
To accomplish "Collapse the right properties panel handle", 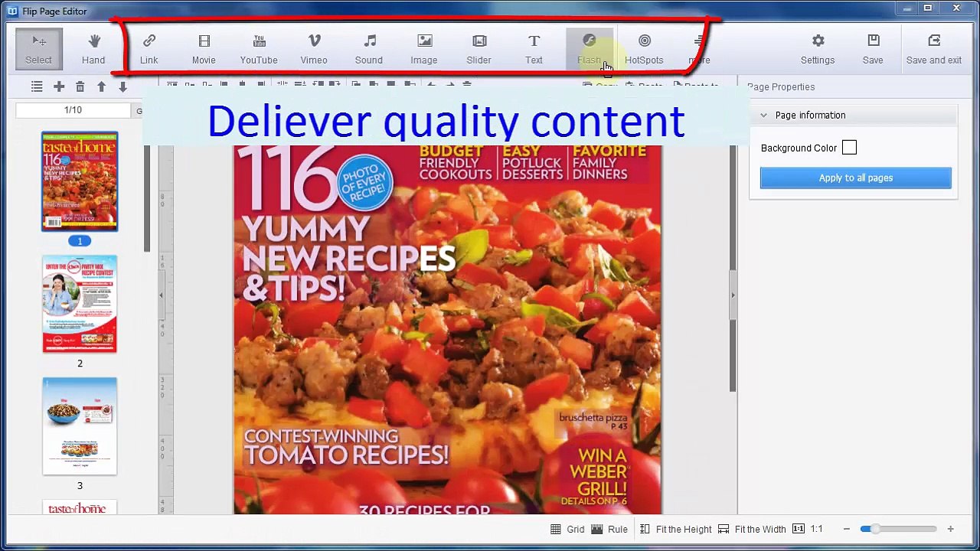I will pyautogui.click(x=733, y=295).
